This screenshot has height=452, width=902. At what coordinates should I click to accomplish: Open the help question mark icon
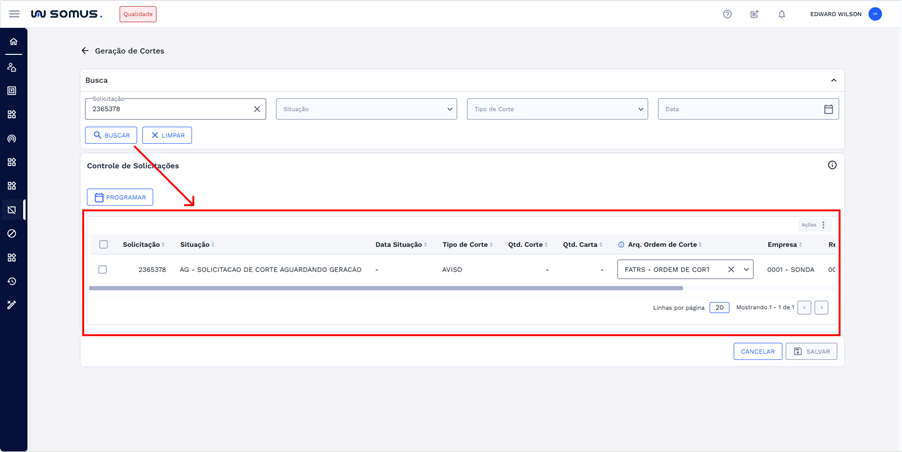click(727, 14)
